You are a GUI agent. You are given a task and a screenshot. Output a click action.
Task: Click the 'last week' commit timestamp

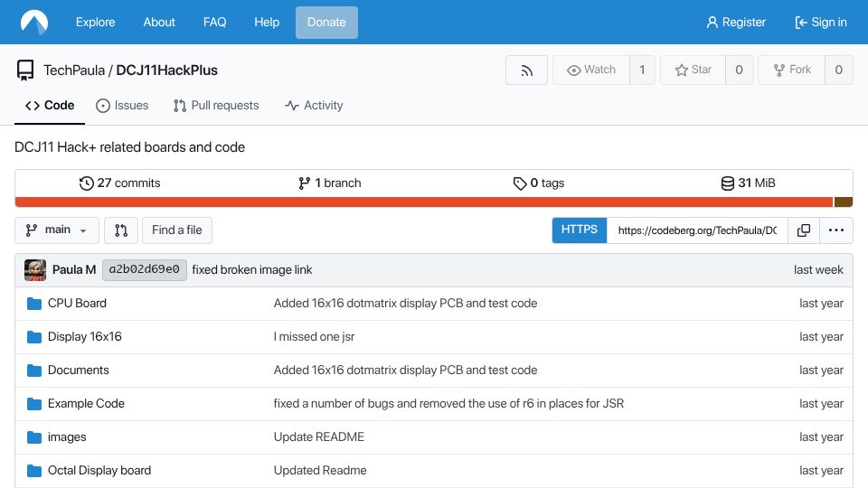(x=818, y=270)
